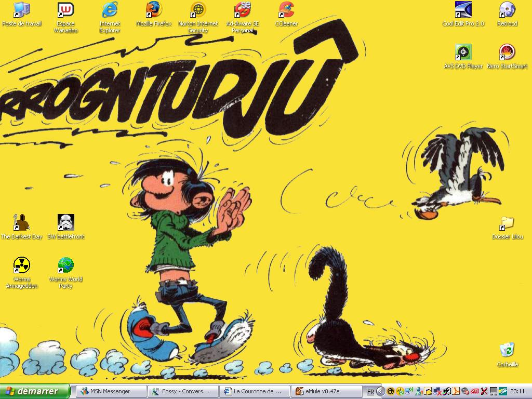Click the printer tray icon
532x399 pixels.
click(x=447, y=391)
